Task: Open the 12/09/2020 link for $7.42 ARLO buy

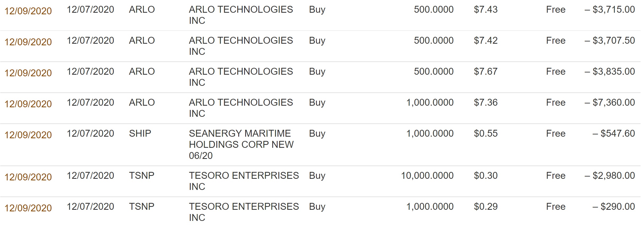Action: pyautogui.click(x=28, y=42)
